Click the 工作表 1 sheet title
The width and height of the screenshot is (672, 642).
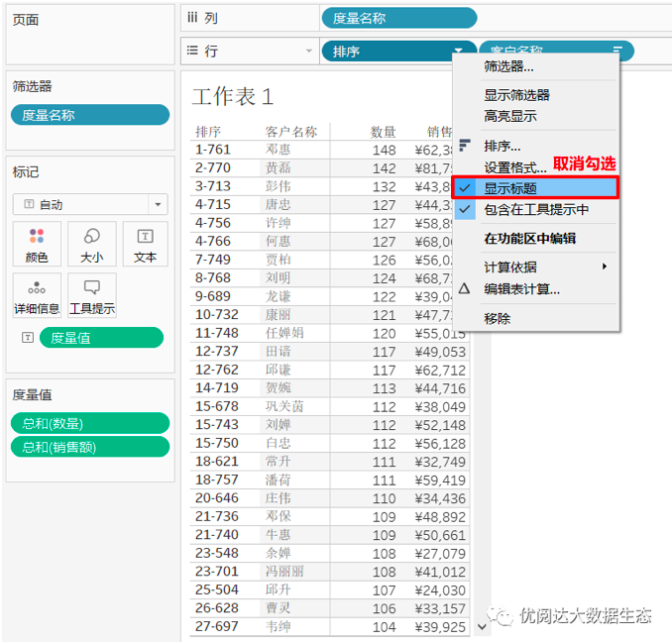pos(232,96)
